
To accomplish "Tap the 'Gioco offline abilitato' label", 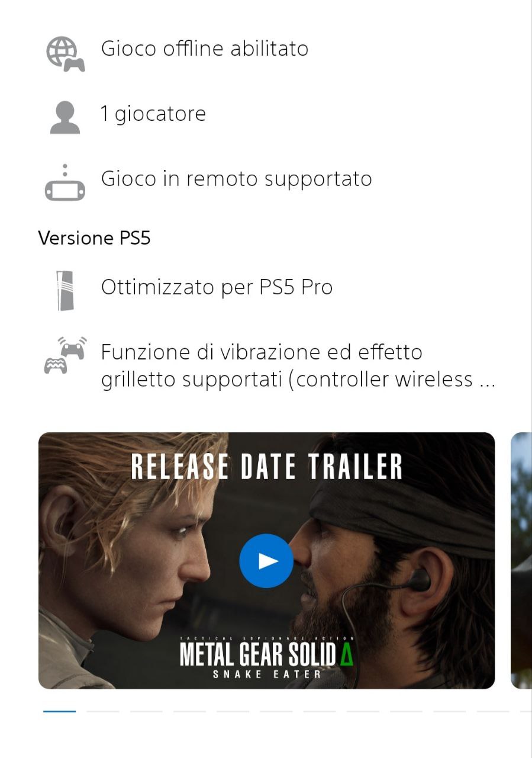I will (x=205, y=48).
